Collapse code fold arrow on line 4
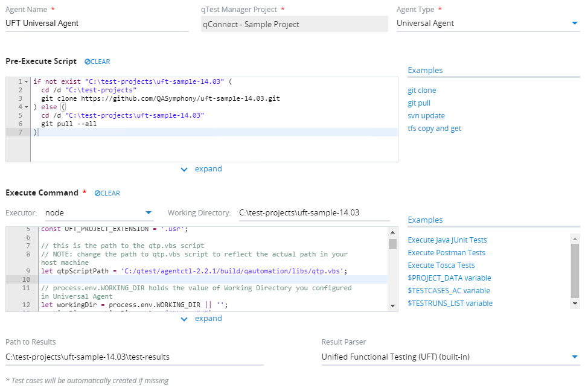 tap(27, 107)
